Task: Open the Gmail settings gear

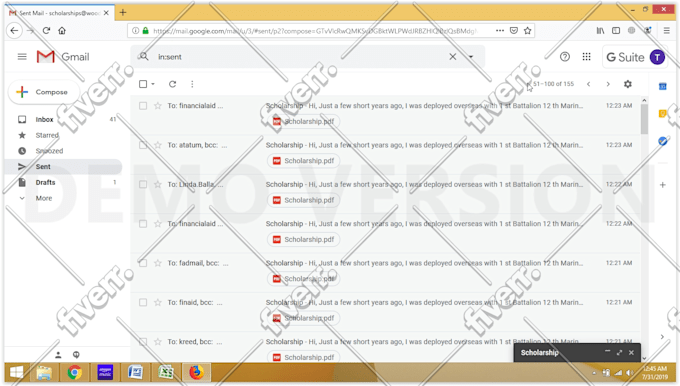Action: pos(628,84)
